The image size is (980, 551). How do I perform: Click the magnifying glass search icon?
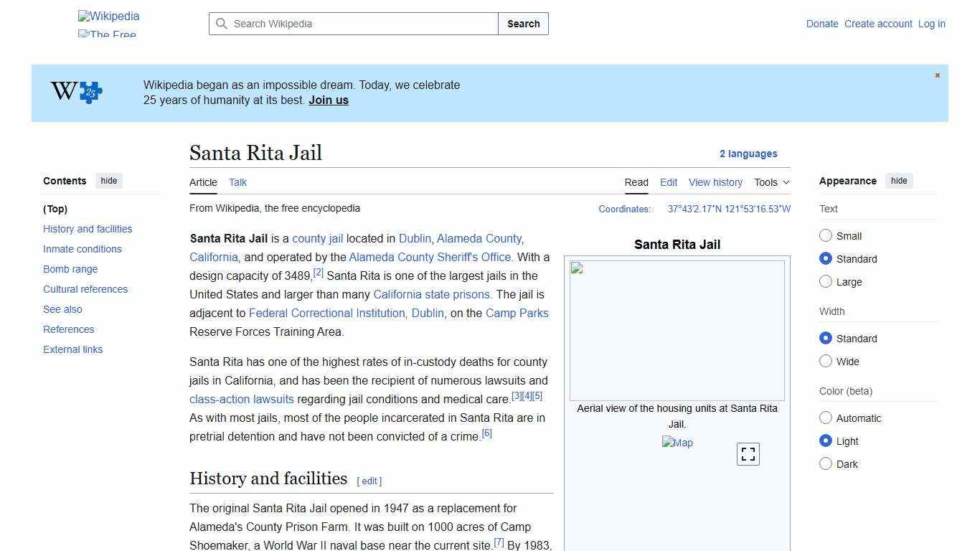tap(222, 24)
